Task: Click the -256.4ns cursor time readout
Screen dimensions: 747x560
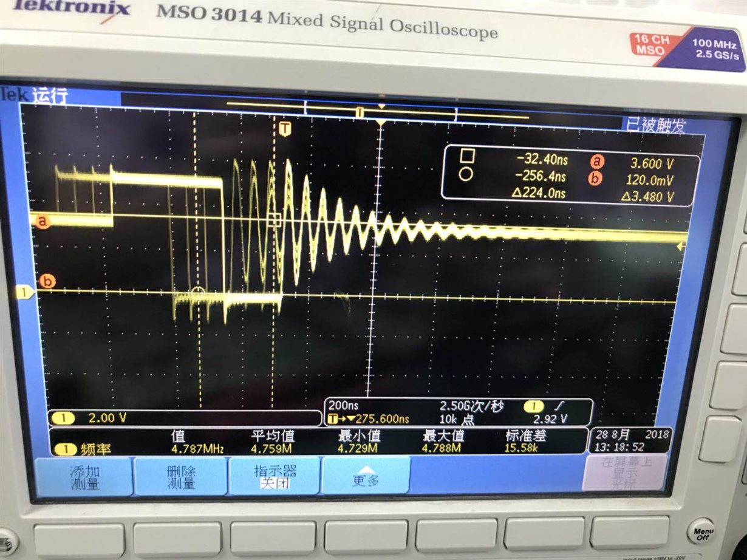Action: click(x=540, y=176)
